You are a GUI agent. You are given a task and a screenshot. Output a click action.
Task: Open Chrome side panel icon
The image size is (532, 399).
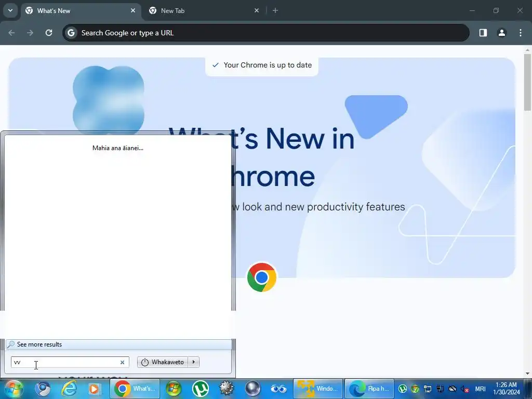tap(483, 33)
